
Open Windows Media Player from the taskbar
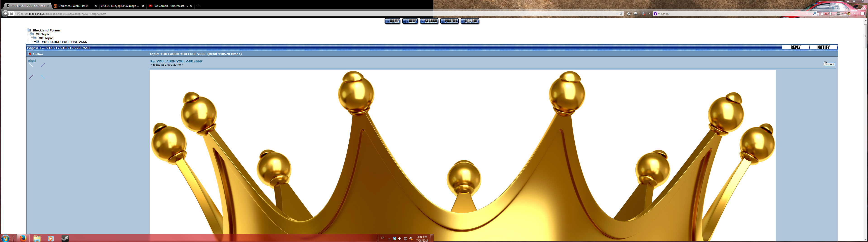coord(51,238)
